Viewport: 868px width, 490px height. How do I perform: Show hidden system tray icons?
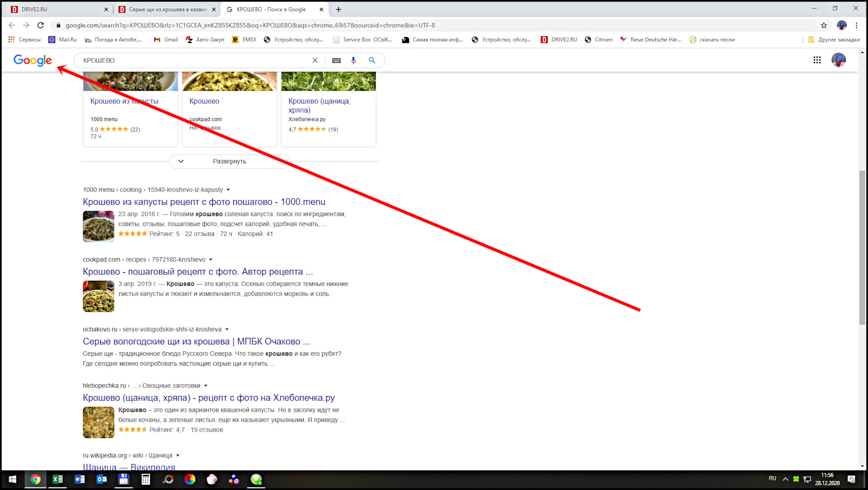click(785, 479)
